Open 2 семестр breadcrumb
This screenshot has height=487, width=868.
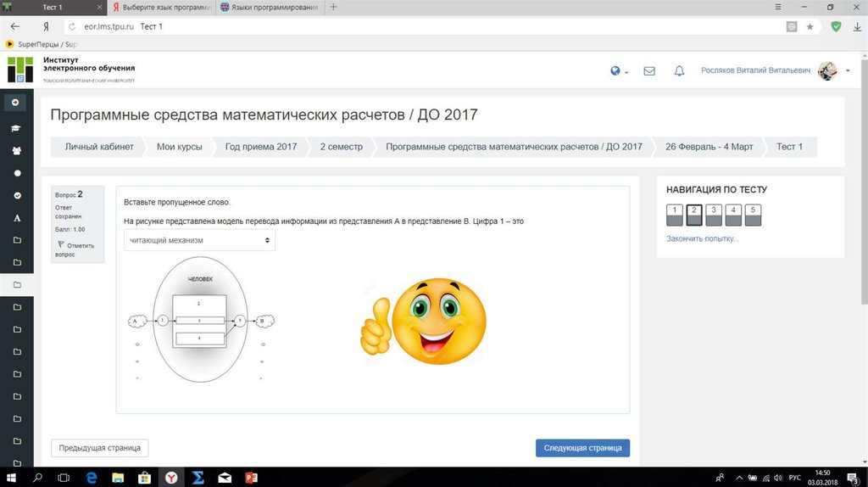pos(341,147)
